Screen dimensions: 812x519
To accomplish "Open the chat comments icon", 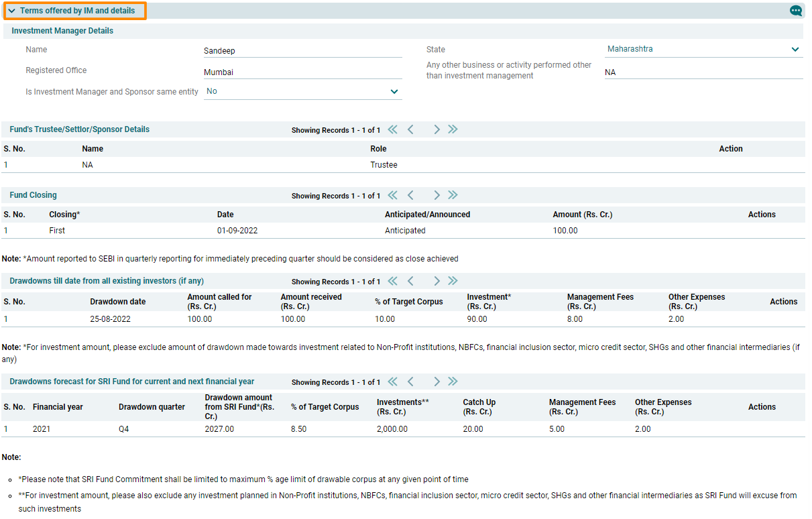I will (795, 11).
